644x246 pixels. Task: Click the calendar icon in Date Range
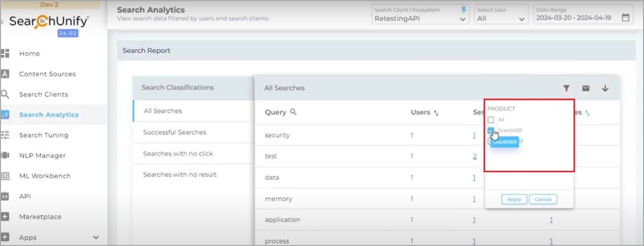[x=626, y=18]
